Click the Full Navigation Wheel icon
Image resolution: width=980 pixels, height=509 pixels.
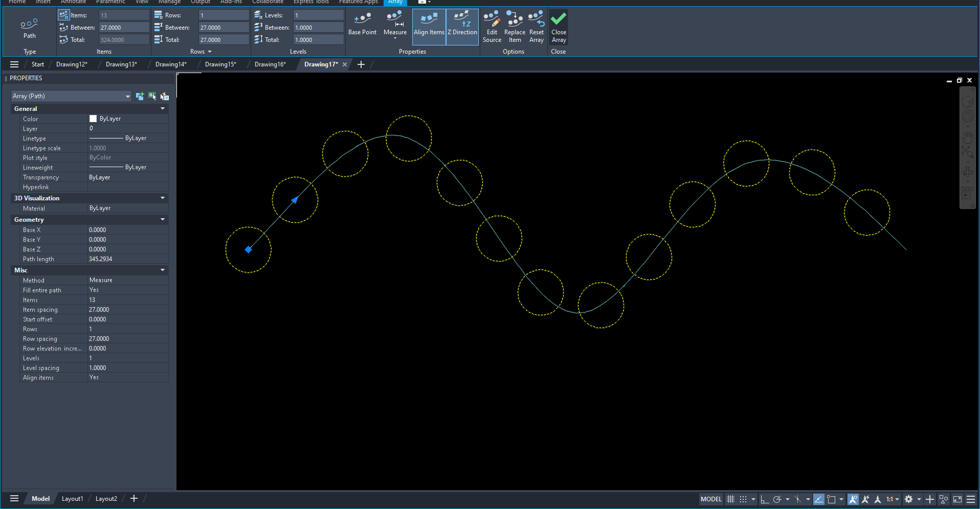(x=967, y=117)
